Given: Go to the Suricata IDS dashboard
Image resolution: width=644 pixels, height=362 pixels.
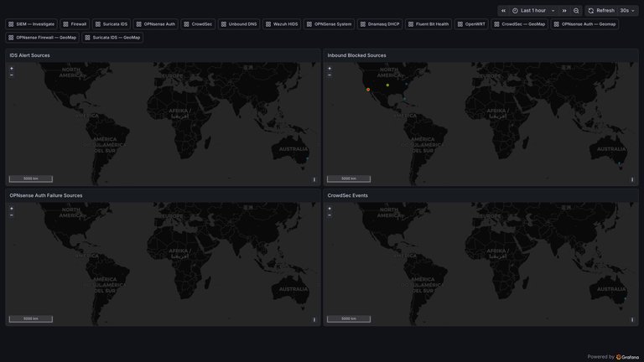Looking at the screenshot, I should tap(112, 24).
